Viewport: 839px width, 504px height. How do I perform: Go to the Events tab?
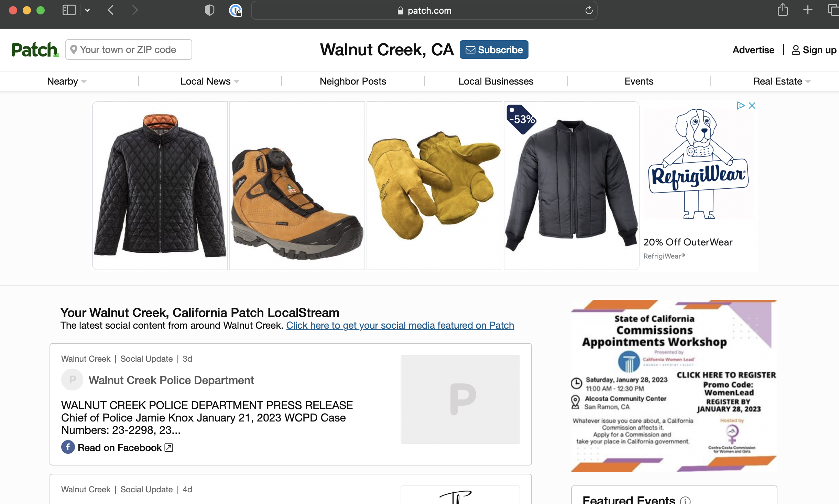[639, 81]
